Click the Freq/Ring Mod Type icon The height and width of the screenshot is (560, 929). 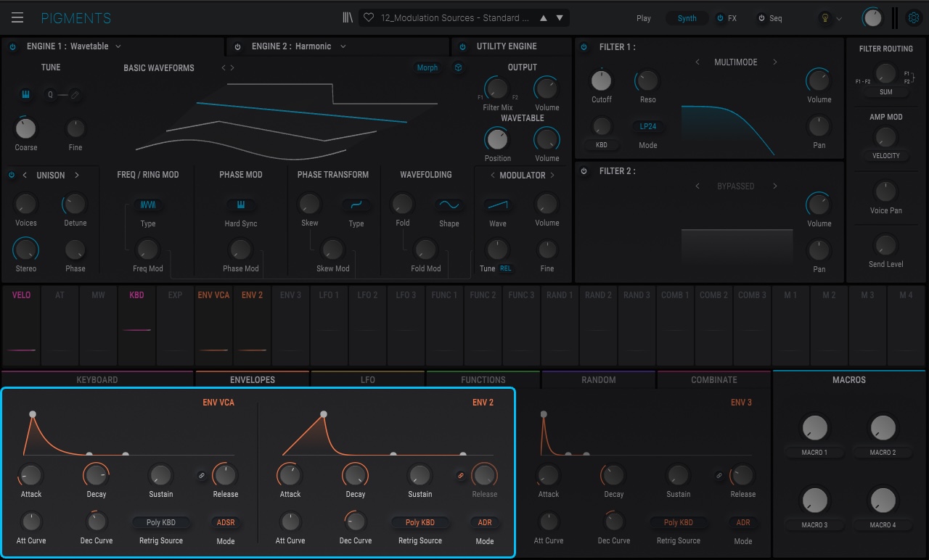pos(148,205)
